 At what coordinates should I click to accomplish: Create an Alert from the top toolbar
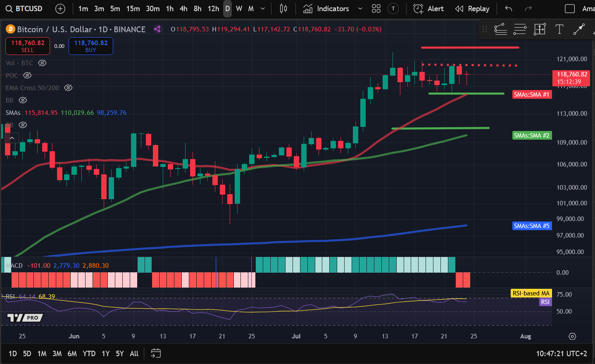[x=429, y=9]
